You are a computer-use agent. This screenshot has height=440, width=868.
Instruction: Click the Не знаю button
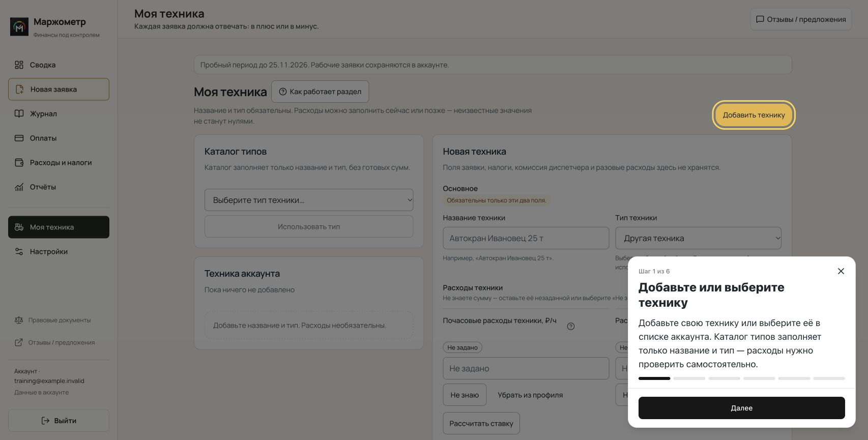point(465,395)
